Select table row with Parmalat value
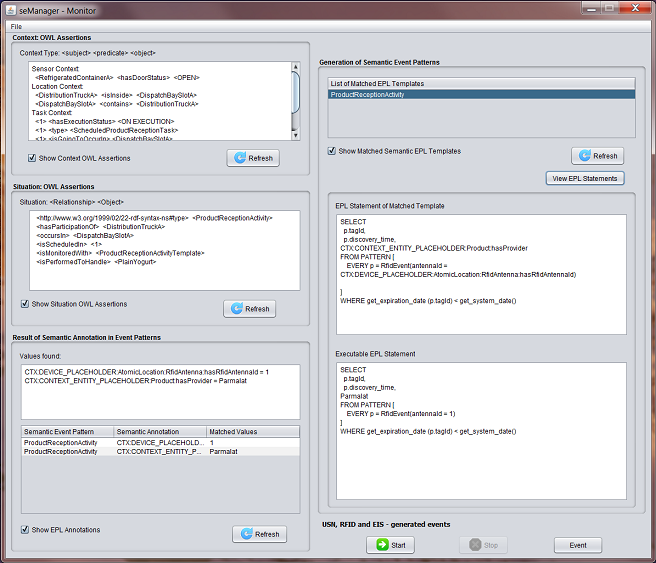The image size is (656, 563). 161,452
